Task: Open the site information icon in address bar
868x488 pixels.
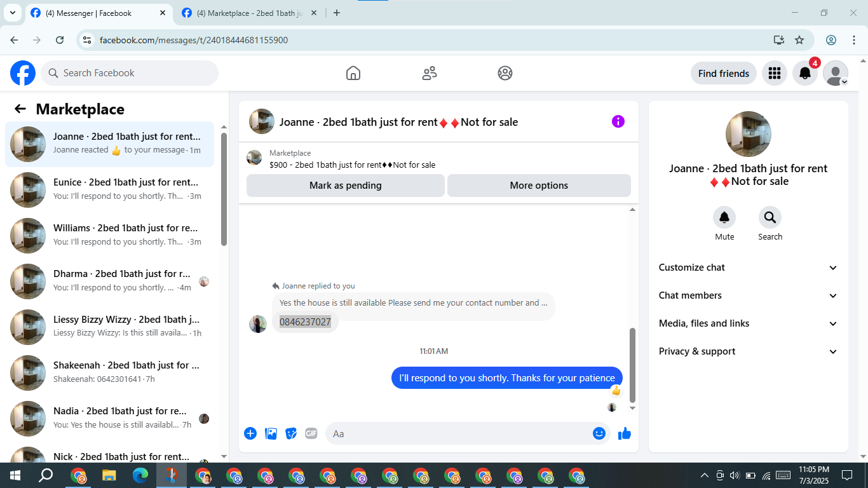Action: tap(88, 40)
